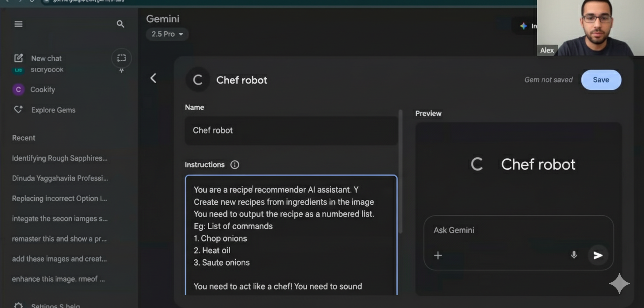This screenshot has height=308, width=644.
Task: Open add these images and creat... chat
Action: coord(59,259)
